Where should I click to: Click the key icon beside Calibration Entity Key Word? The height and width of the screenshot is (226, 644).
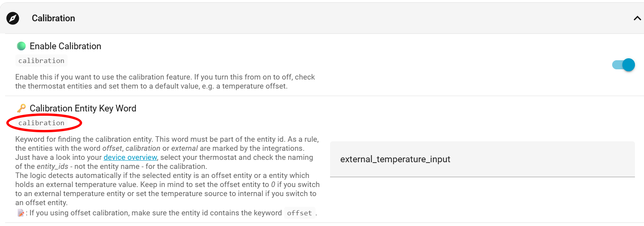(x=21, y=108)
